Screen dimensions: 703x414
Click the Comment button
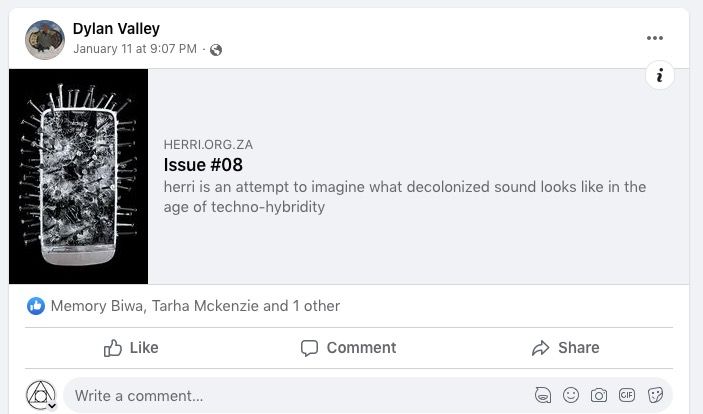(348, 348)
